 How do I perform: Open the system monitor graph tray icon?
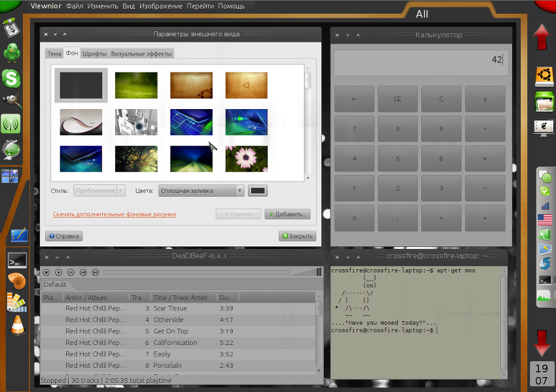pyautogui.click(x=544, y=295)
